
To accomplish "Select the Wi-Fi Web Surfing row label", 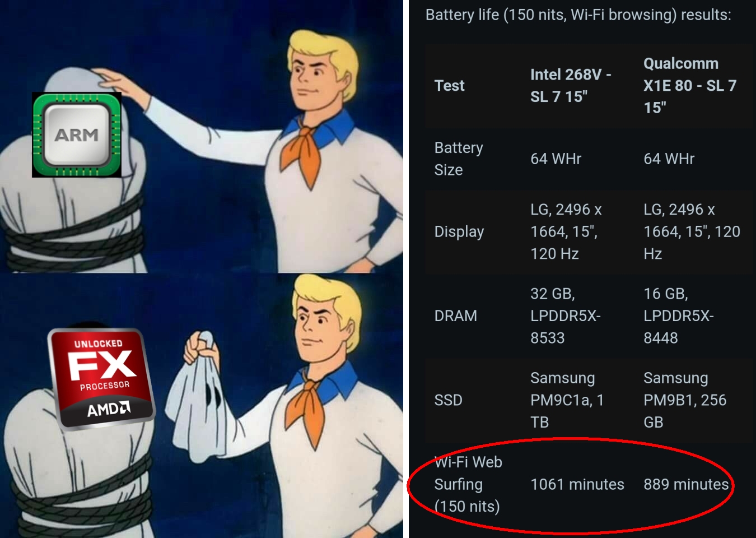I will click(x=468, y=484).
